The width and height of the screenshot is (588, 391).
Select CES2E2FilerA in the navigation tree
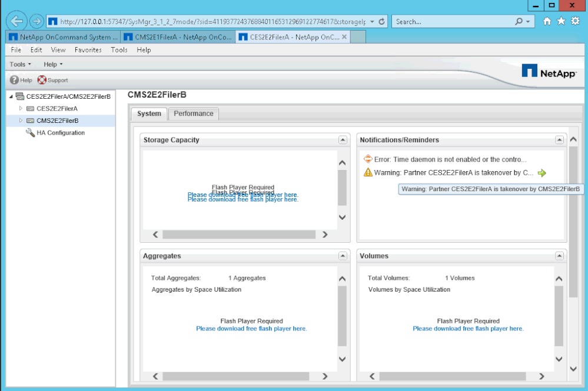[x=57, y=109]
